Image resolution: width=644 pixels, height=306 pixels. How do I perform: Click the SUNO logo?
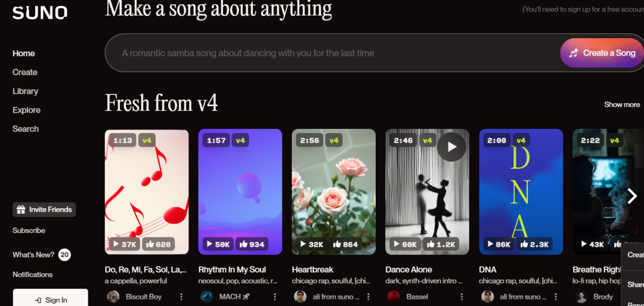pyautogui.click(x=40, y=13)
